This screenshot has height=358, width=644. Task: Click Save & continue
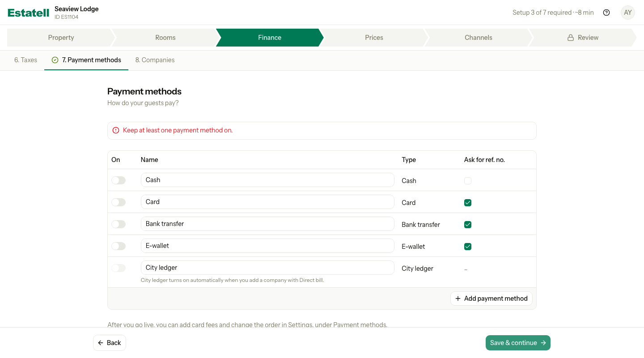(518, 343)
